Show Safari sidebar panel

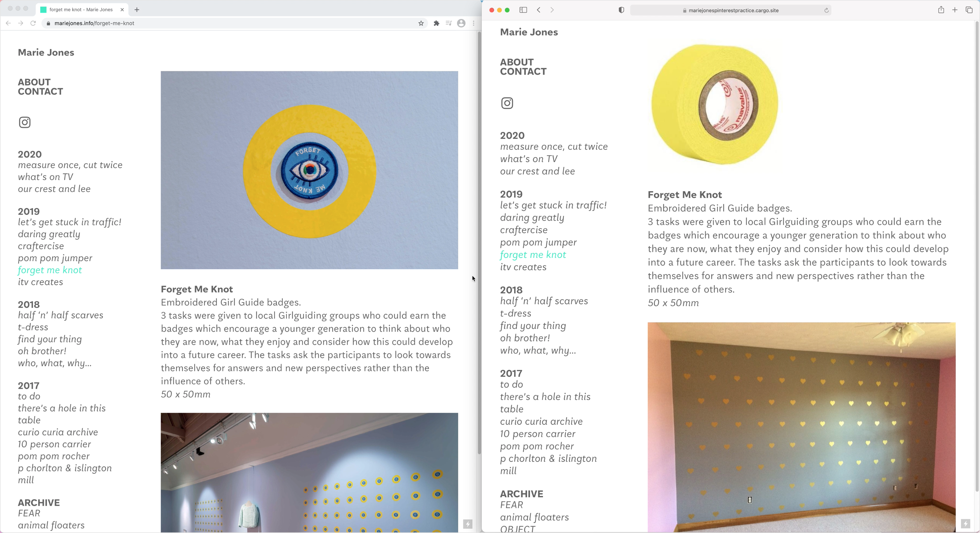pyautogui.click(x=523, y=10)
